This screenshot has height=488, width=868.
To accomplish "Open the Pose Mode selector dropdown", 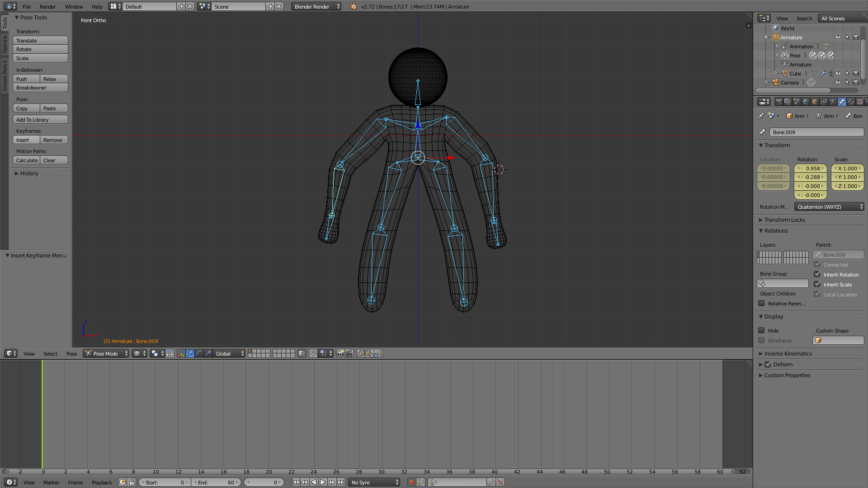I will tap(106, 353).
